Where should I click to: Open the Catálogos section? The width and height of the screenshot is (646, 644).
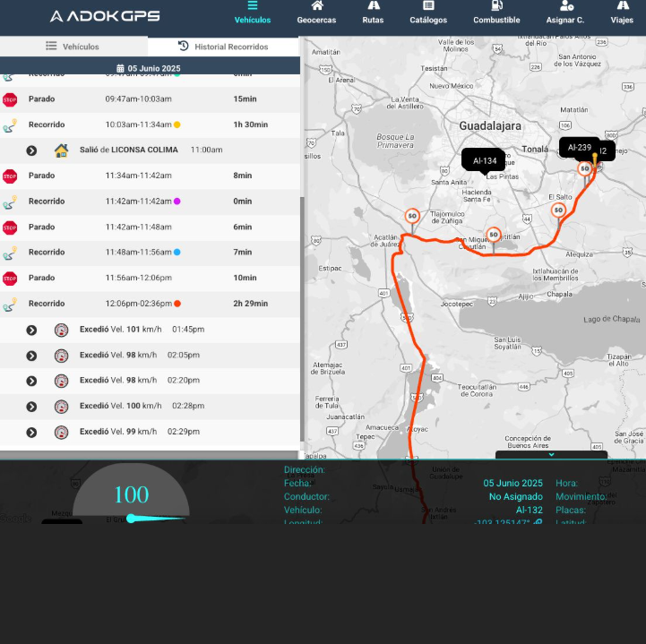(428, 13)
